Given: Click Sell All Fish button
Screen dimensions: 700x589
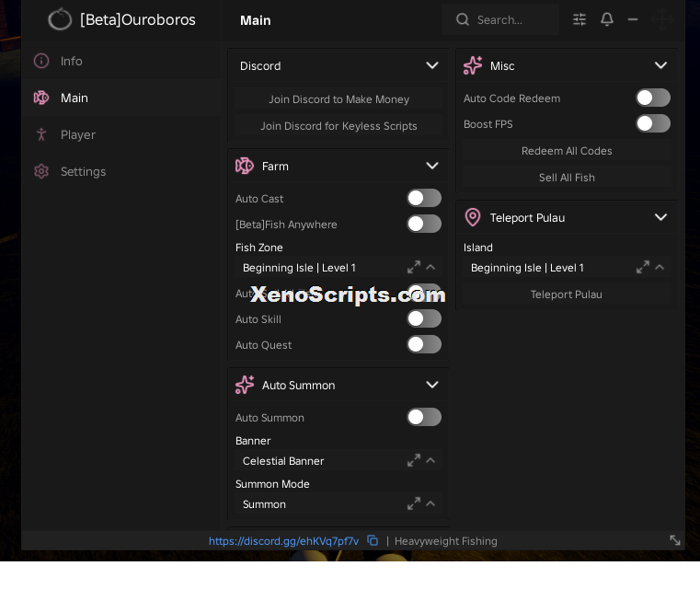Looking at the screenshot, I should (x=567, y=178).
